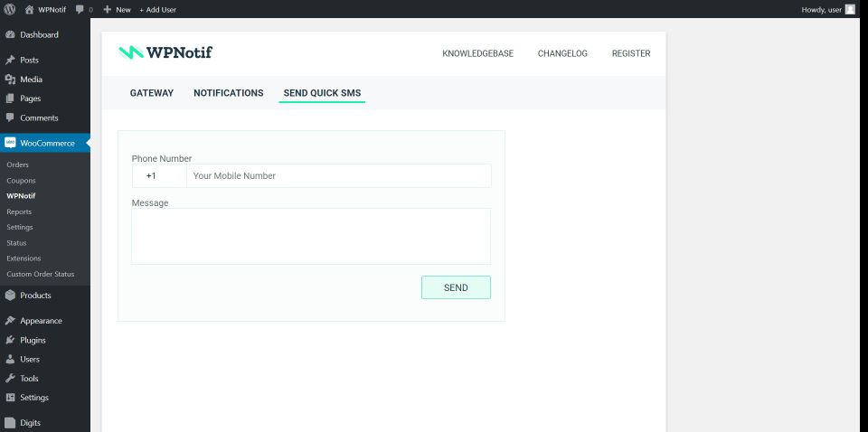This screenshot has height=432, width=868.
Task: Click the user avatar next to Howdy
Action: 850,9
